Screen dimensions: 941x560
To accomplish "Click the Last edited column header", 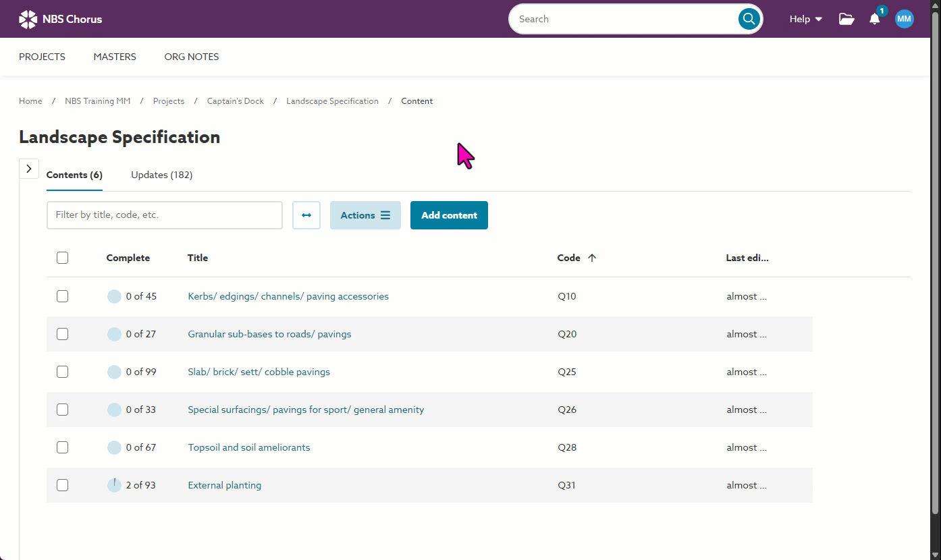I will [x=747, y=258].
